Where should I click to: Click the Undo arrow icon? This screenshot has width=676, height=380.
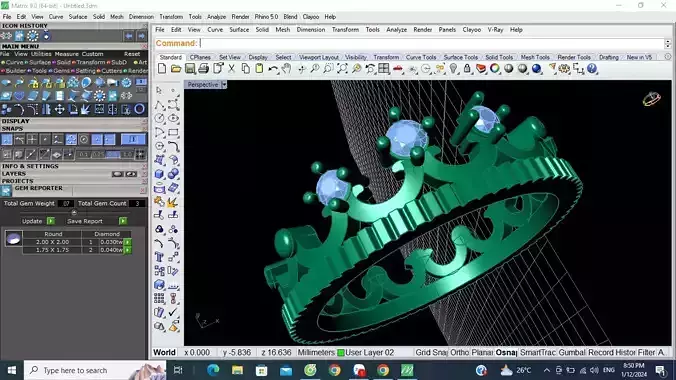pyautogui.click(x=273, y=69)
